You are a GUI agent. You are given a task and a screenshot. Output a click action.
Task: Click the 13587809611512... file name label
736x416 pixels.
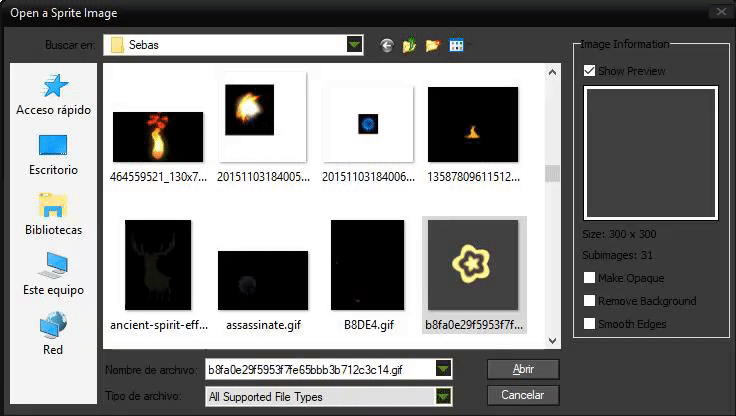pyautogui.click(x=473, y=177)
